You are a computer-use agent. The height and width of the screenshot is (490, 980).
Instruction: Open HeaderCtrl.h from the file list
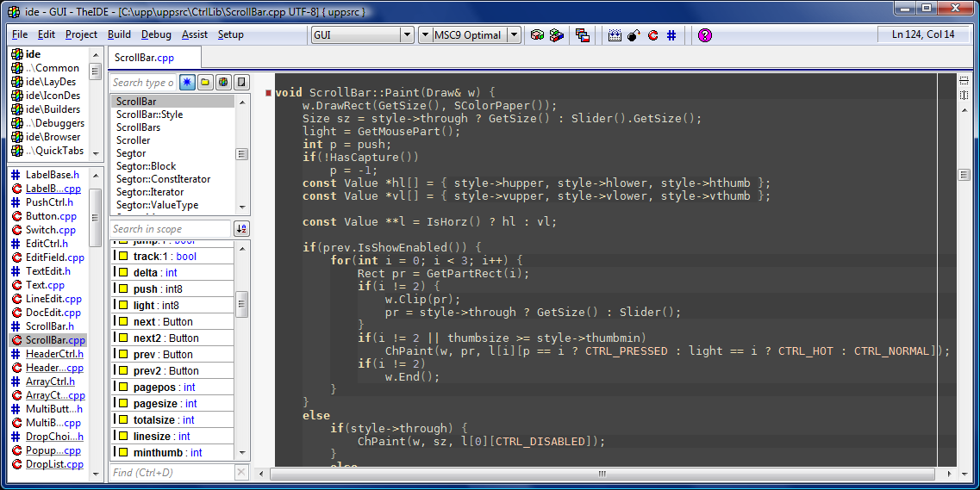[x=53, y=354]
